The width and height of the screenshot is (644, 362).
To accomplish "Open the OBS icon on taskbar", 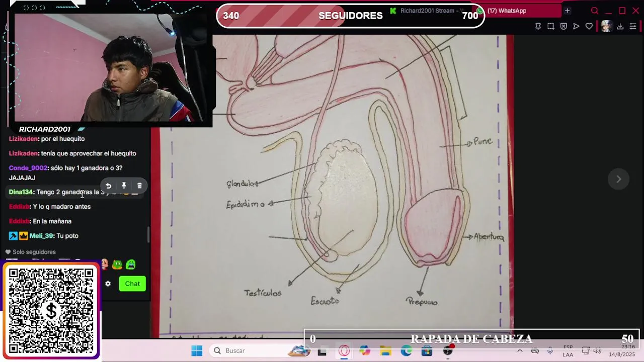I will [x=448, y=351].
